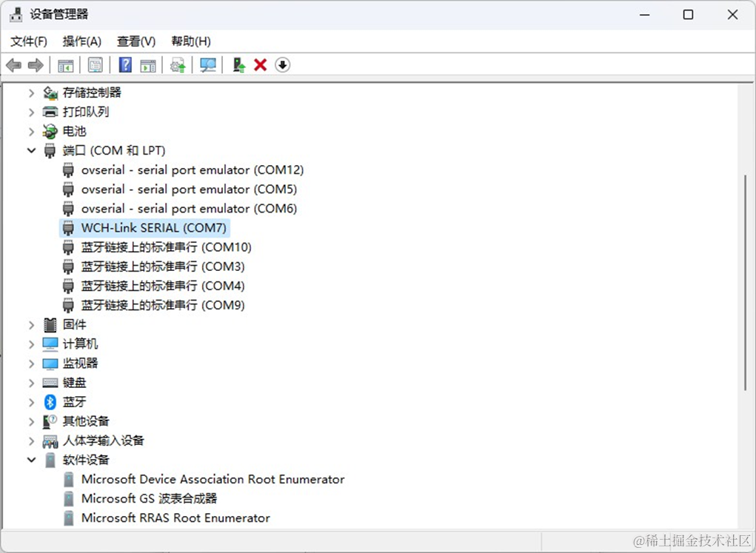Expand the 固件 node
756x553 pixels.
(x=31, y=324)
